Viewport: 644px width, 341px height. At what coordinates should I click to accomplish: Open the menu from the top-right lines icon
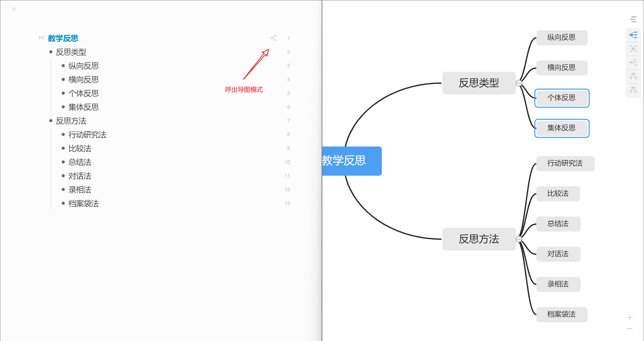coord(634,19)
